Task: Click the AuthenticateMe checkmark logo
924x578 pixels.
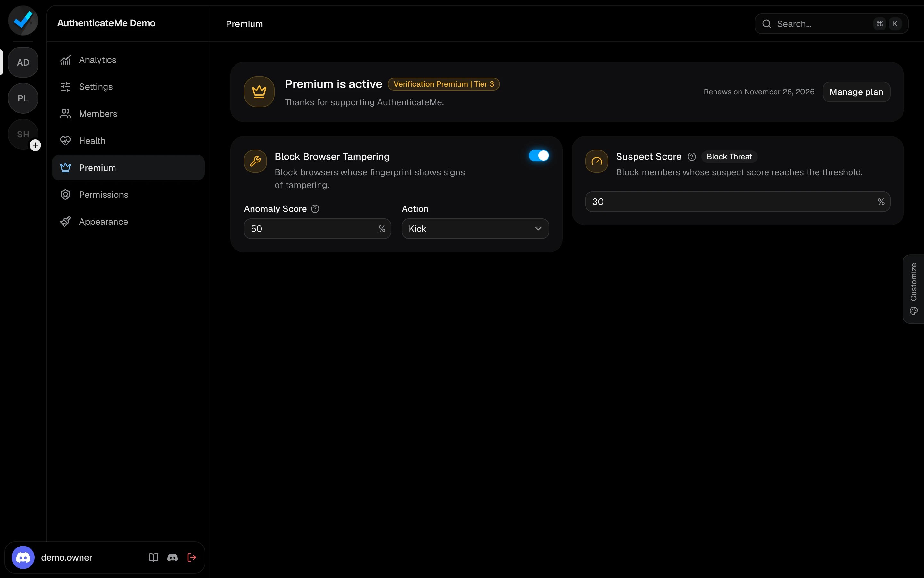Action: click(23, 20)
